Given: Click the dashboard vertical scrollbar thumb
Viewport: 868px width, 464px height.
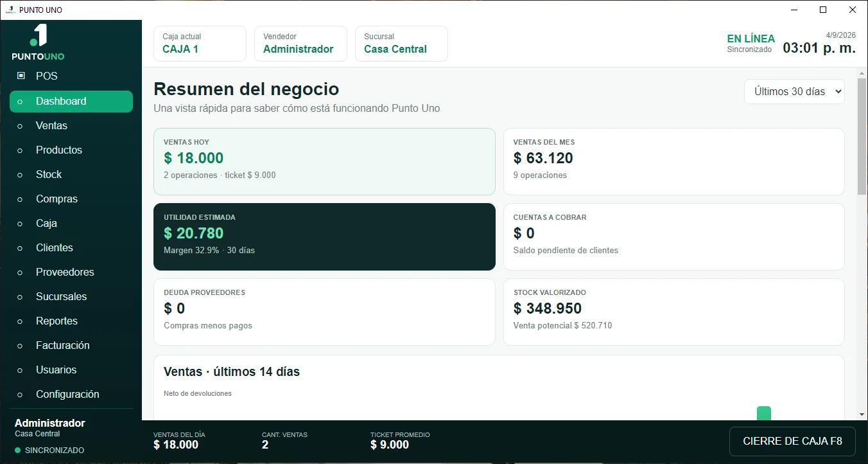Looking at the screenshot, I should click(862, 137).
